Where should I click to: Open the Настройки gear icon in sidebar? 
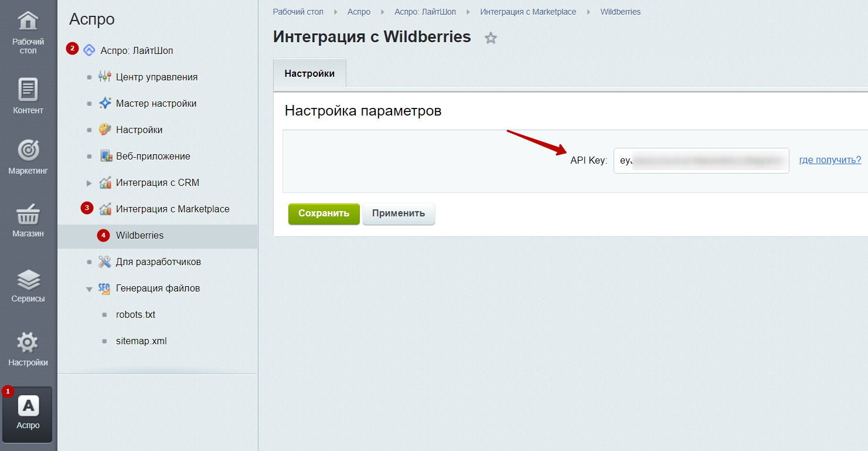tap(28, 343)
